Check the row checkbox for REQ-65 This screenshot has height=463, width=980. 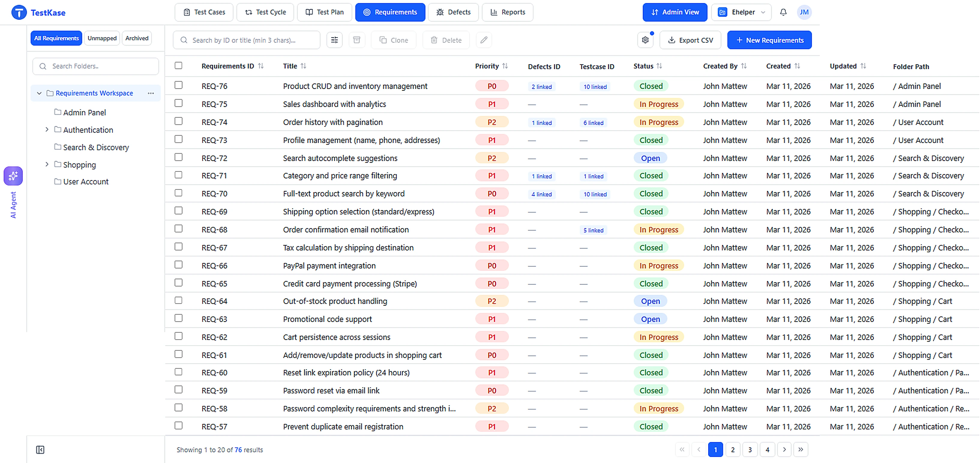(x=179, y=283)
